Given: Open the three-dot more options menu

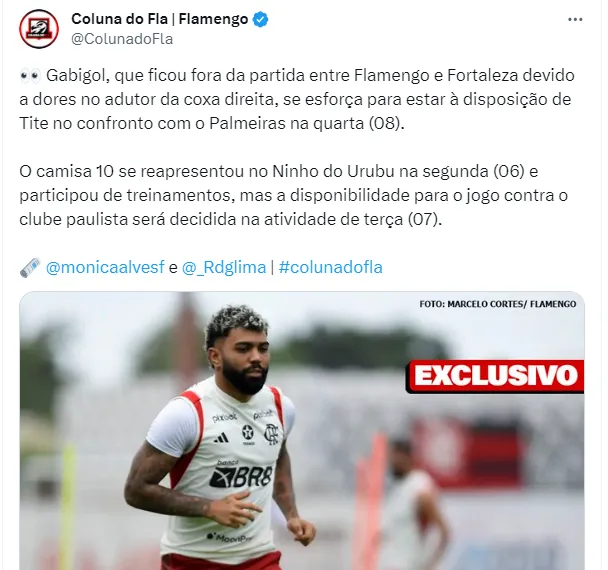Looking at the screenshot, I should pos(575,20).
